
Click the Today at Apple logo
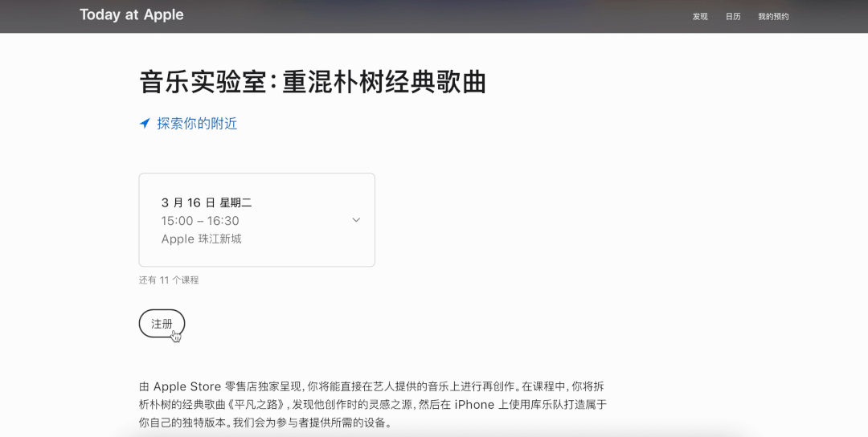coord(132,15)
